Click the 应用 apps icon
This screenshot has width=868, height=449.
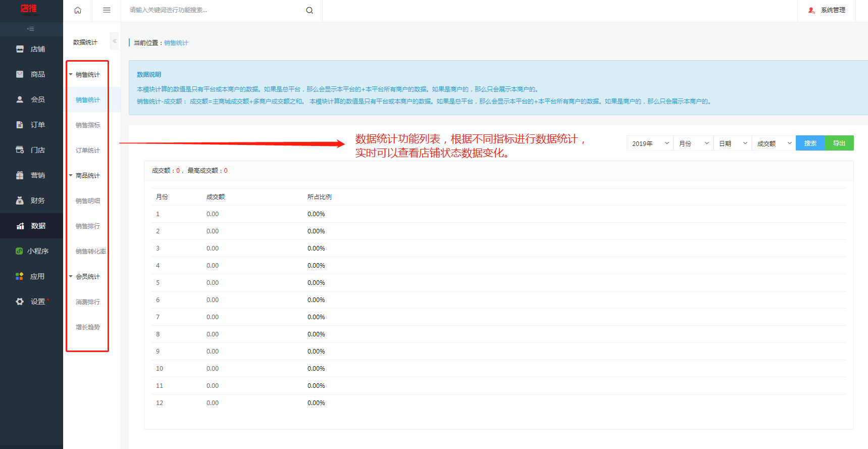tap(20, 276)
